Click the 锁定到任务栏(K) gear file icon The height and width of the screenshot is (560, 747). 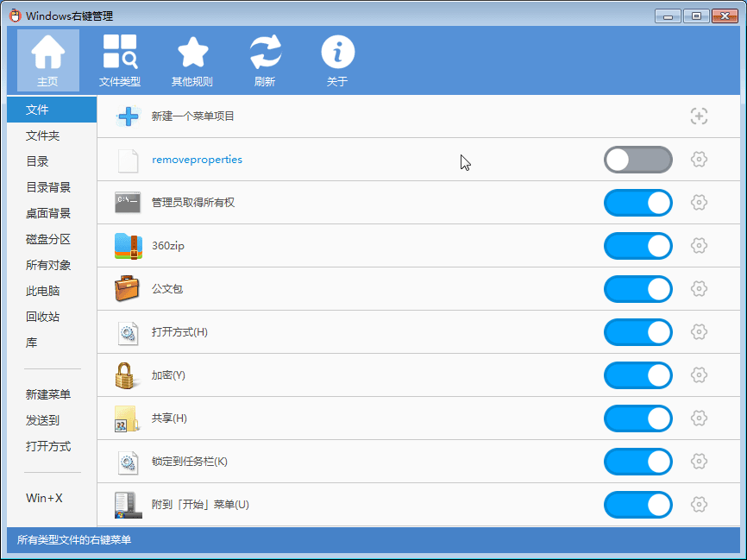(x=128, y=462)
